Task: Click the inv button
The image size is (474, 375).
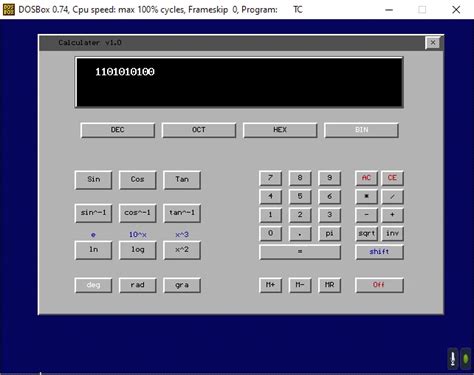Action: tap(392, 233)
